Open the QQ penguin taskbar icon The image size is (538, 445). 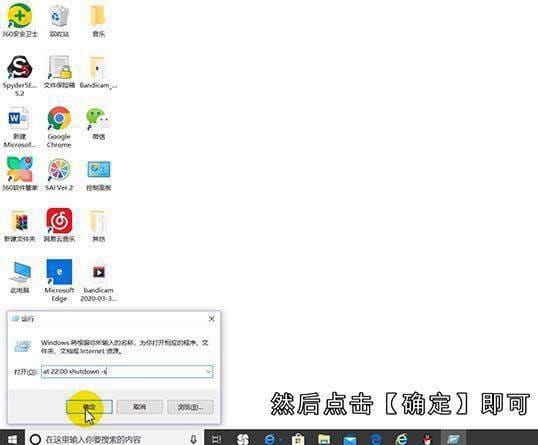[427, 439]
